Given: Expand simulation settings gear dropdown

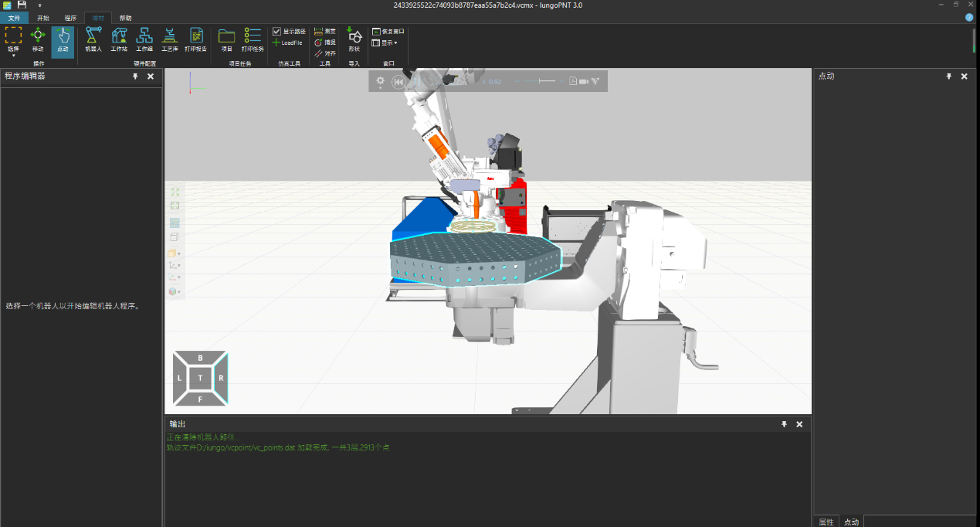Looking at the screenshot, I should pos(380,82).
